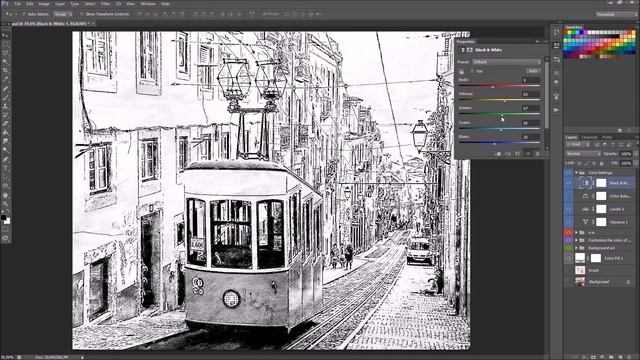Expand the Background set layer group
Screen dimensions: 640x360
[576, 248]
